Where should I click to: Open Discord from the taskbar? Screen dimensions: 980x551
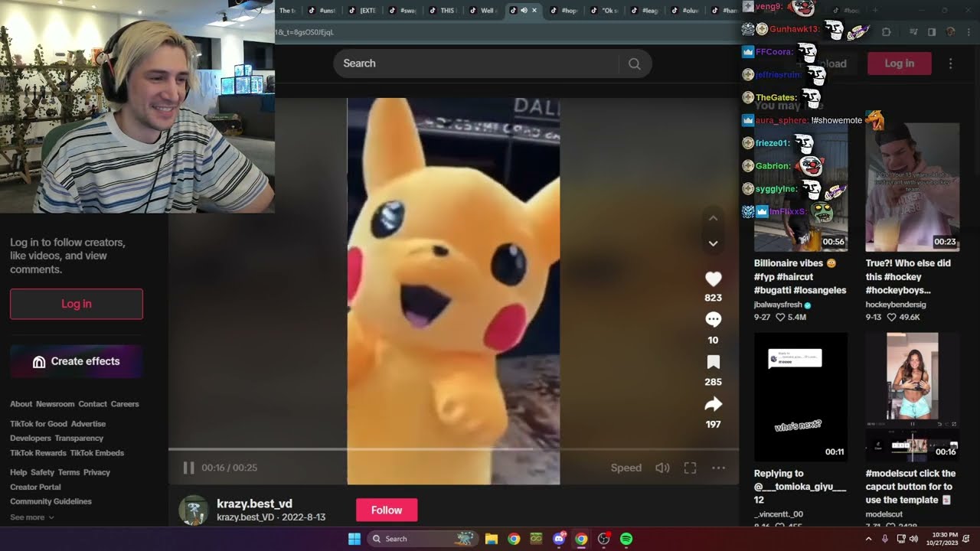tap(559, 539)
